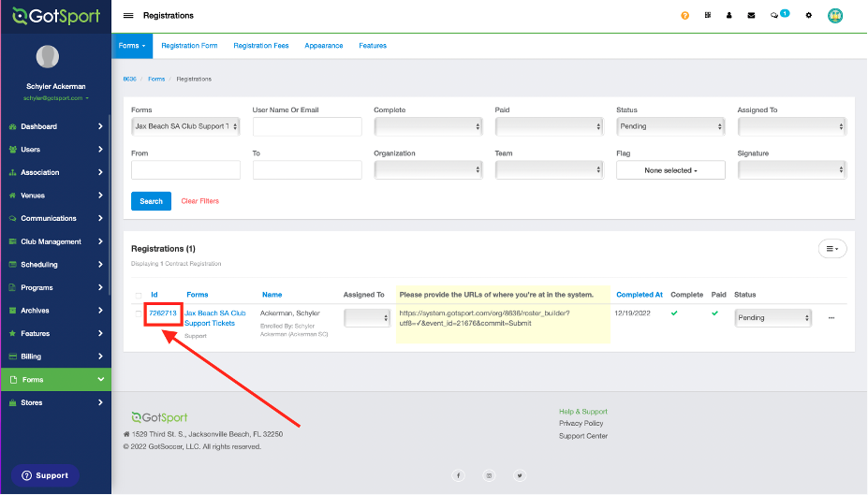The height and width of the screenshot is (495, 868).
Task: Open Privacy Policy footer link
Action: click(x=581, y=424)
